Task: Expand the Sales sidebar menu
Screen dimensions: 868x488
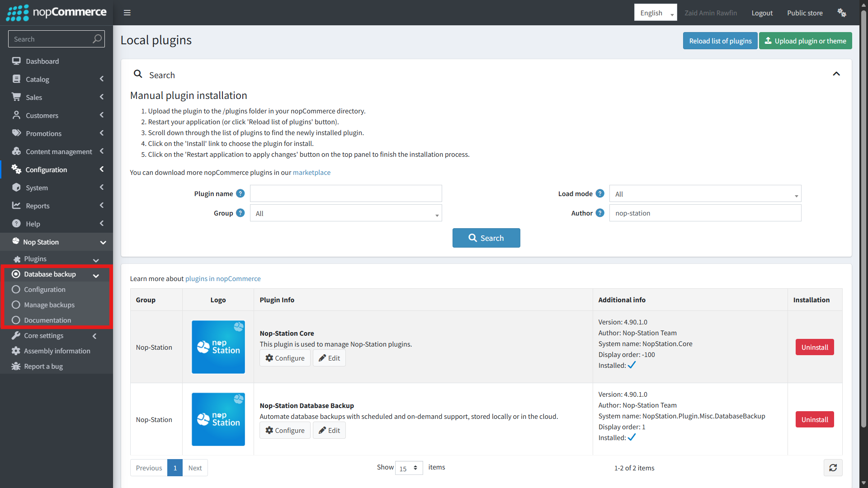Action: click(57, 97)
